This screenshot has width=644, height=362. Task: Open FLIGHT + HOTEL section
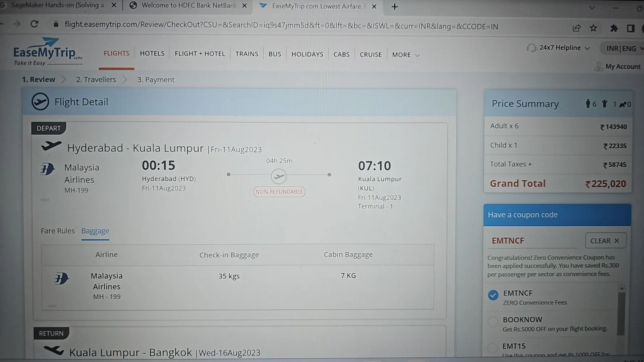click(x=200, y=54)
